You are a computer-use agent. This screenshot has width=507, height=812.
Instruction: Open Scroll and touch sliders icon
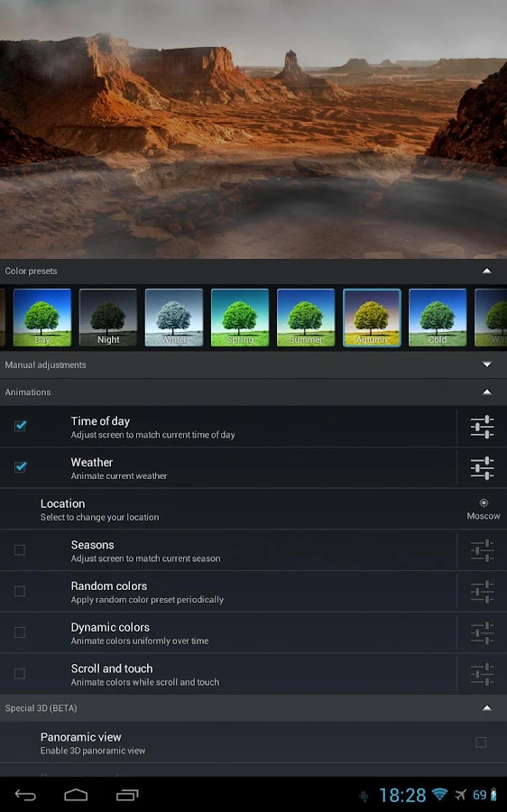(x=482, y=674)
